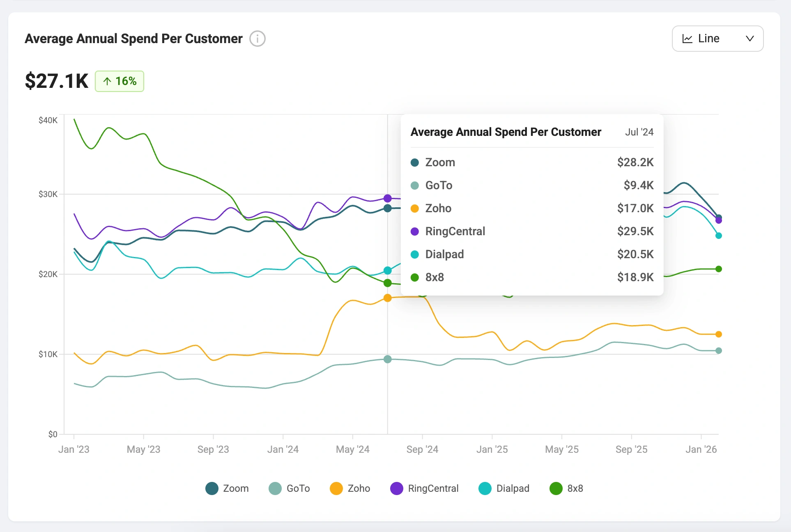
Task: Click the Sep '23 axis label
Action: point(213,449)
